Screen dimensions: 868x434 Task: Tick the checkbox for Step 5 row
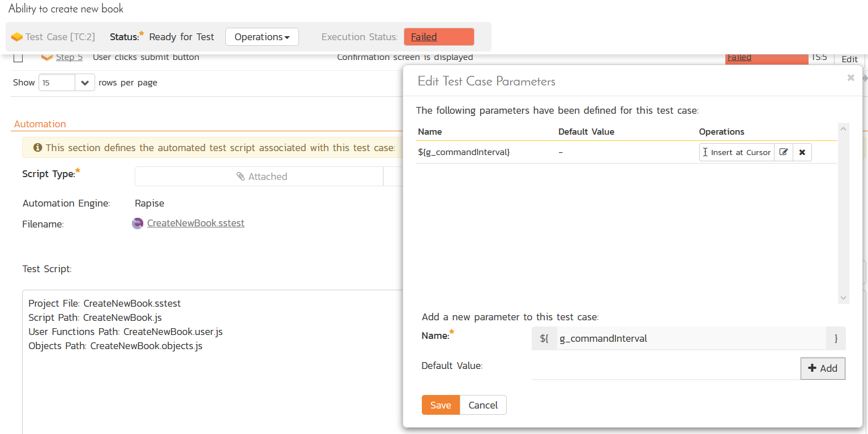tap(18, 57)
